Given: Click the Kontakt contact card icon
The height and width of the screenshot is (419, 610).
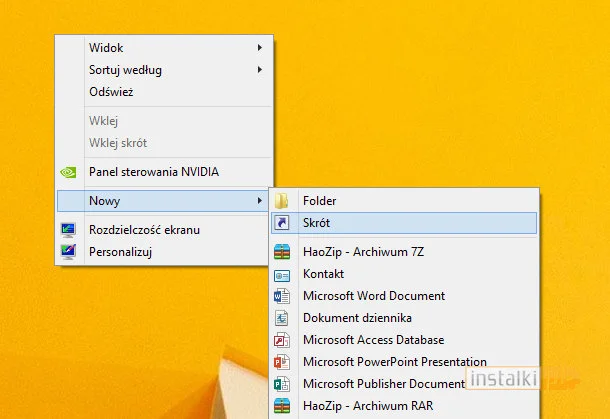Looking at the screenshot, I should (x=282, y=274).
